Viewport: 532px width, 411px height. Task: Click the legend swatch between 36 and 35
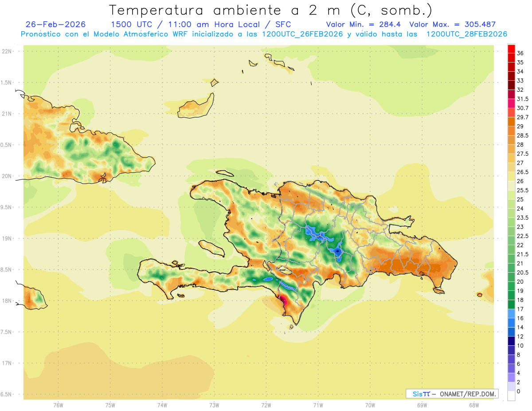511,58
